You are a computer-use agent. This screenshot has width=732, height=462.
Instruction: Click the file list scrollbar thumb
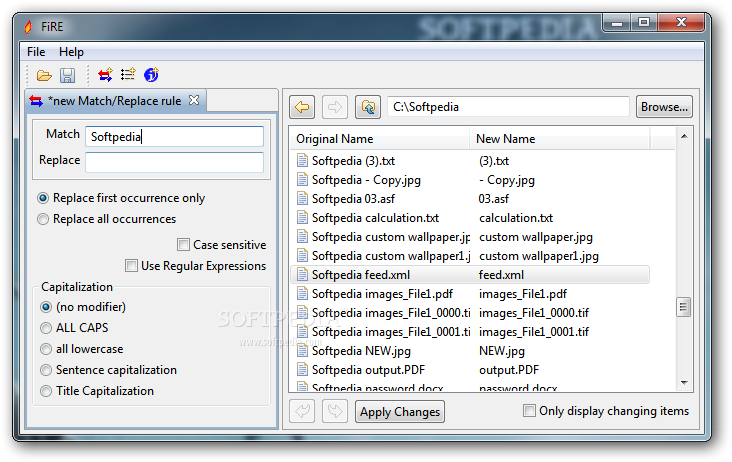[x=683, y=307]
